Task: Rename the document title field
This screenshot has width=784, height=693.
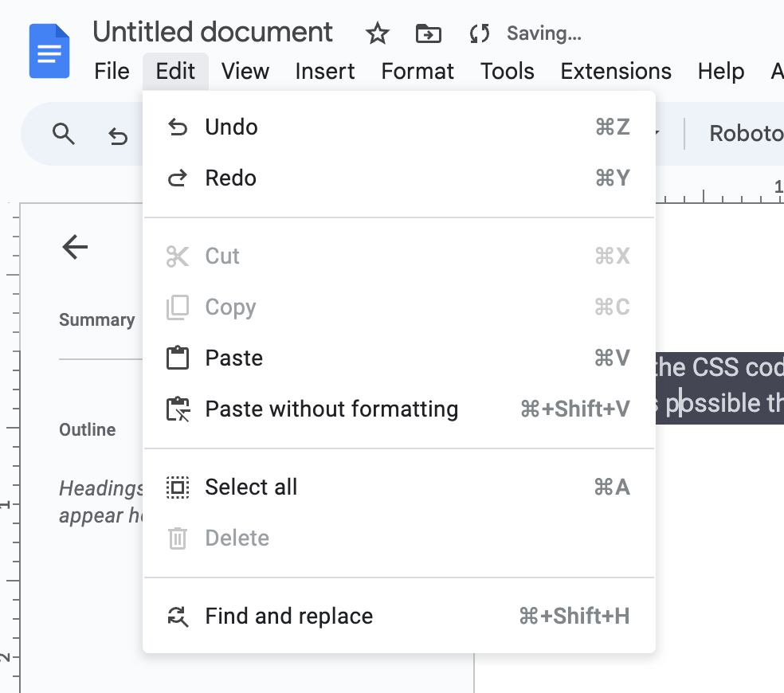Action: point(212,32)
